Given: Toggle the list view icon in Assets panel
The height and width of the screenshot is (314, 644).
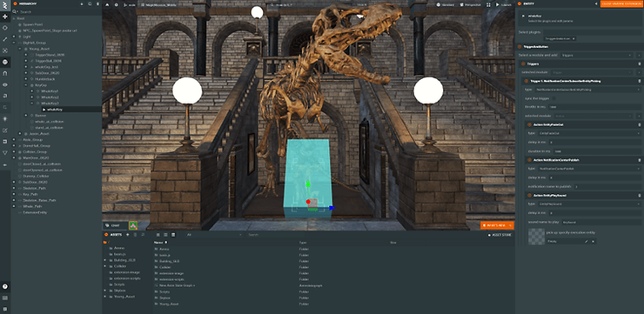Looking at the screenshot, I should pos(165,235).
